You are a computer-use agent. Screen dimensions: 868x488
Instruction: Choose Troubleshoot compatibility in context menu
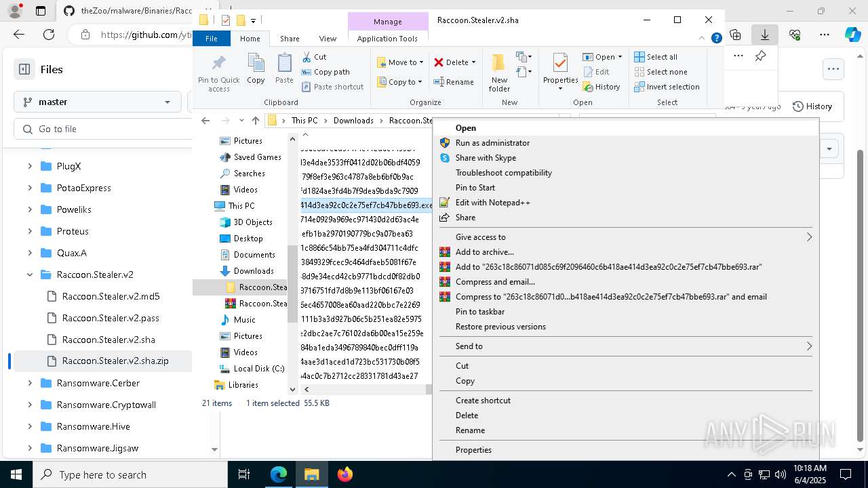[x=504, y=173]
